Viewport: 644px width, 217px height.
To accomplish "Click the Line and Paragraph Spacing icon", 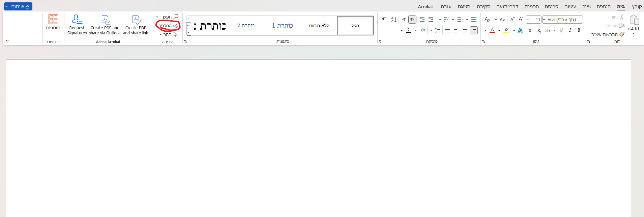I will (x=438, y=30).
